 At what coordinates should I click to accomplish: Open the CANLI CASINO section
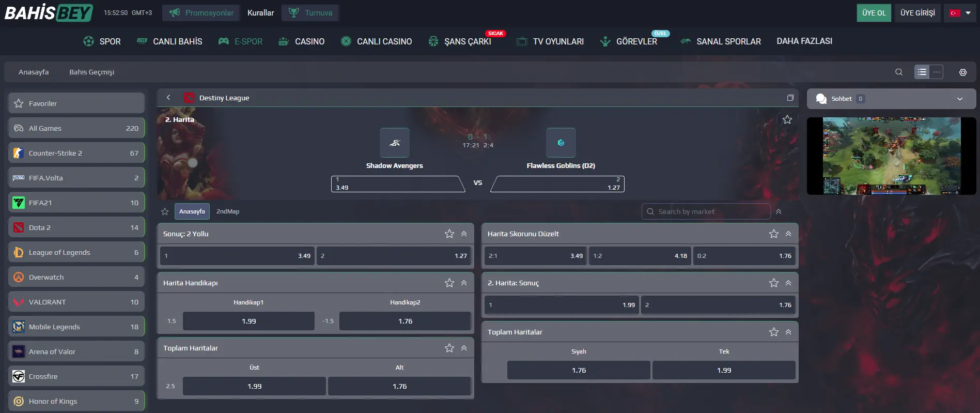coord(377,41)
